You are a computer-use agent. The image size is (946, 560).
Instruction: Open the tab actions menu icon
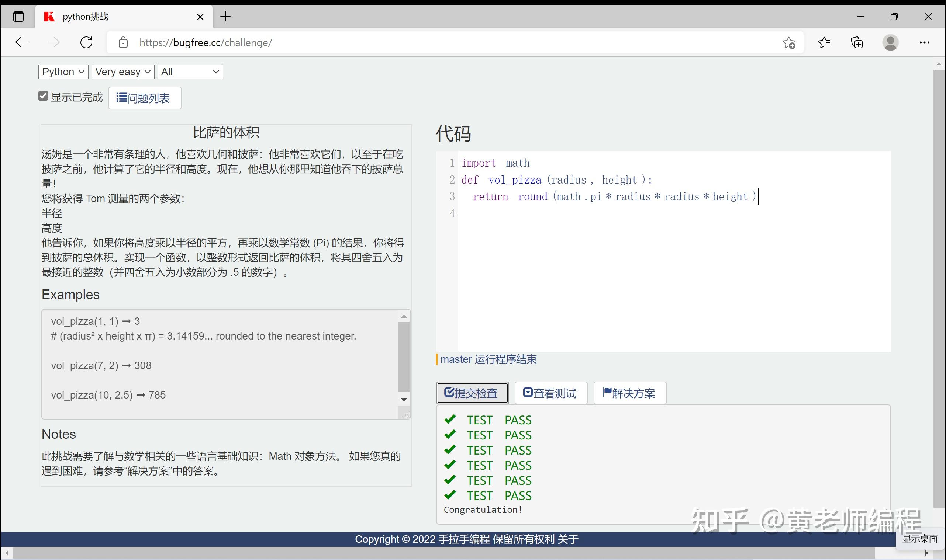[18, 17]
